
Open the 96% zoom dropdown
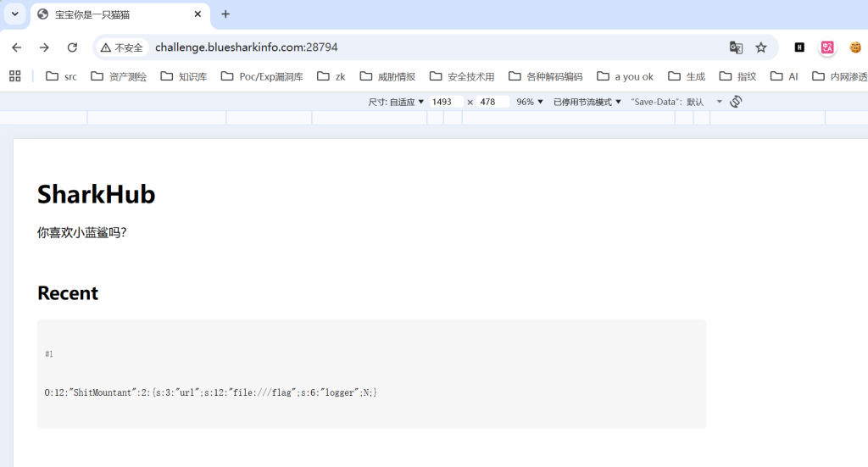tap(529, 102)
